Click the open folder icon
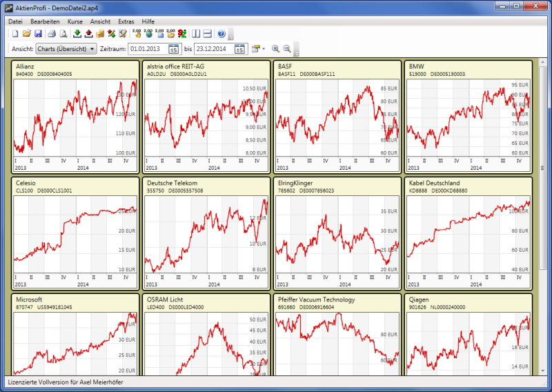Screen dimensions: 552x392 [26, 34]
